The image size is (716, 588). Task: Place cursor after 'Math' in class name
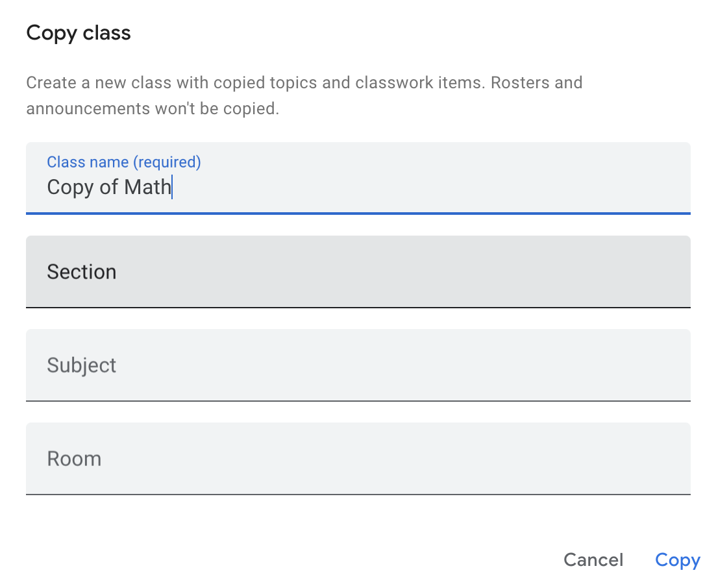171,187
